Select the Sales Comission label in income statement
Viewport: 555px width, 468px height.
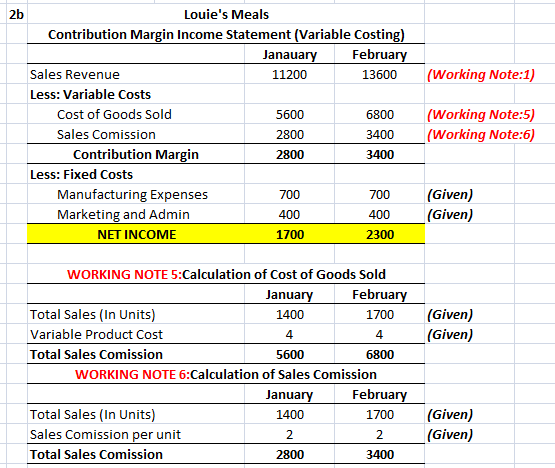(x=106, y=135)
